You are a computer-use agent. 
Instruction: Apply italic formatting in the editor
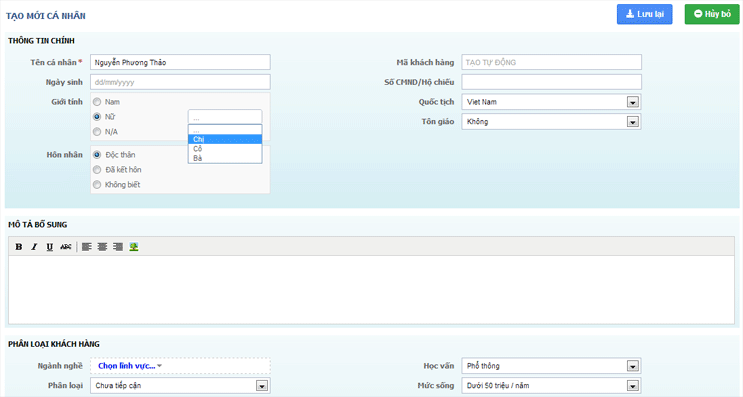tap(34, 247)
